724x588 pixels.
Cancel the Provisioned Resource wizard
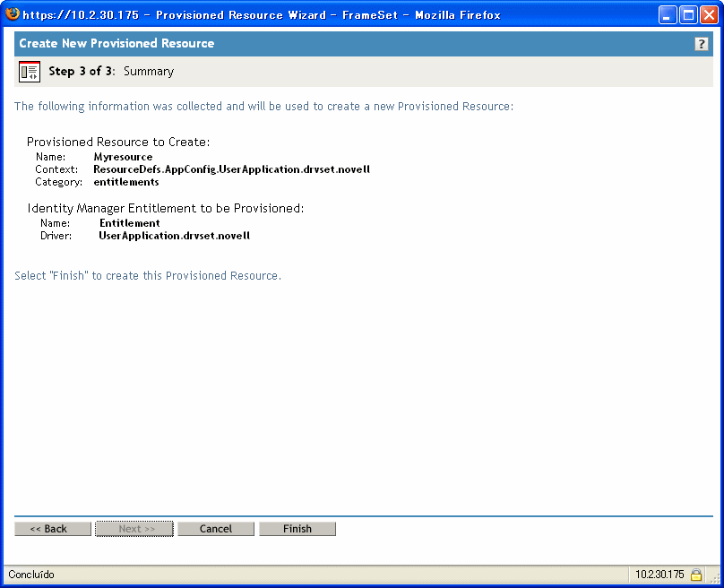point(216,529)
